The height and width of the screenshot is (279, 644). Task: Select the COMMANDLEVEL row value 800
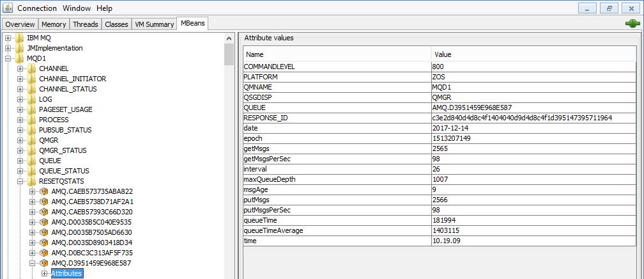tap(533, 67)
